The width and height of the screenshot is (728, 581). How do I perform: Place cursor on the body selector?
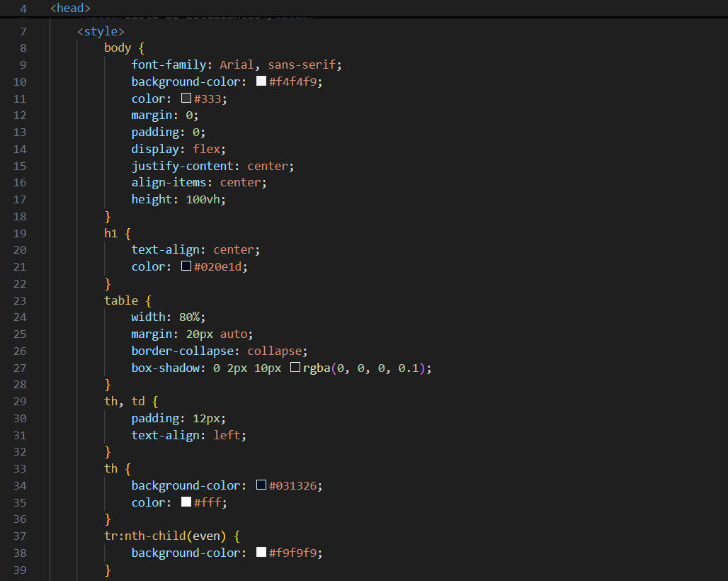pos(118,48)
